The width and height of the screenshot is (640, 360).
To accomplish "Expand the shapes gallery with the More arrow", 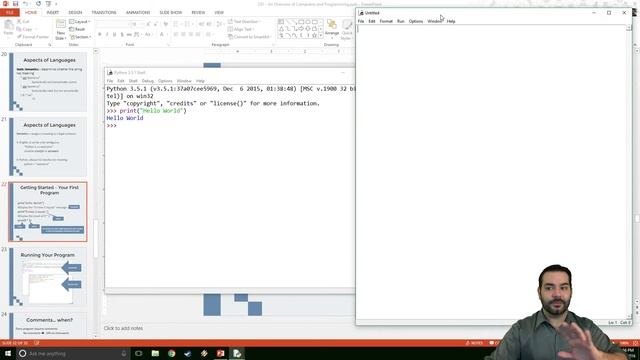I will (x=321, y=36).
